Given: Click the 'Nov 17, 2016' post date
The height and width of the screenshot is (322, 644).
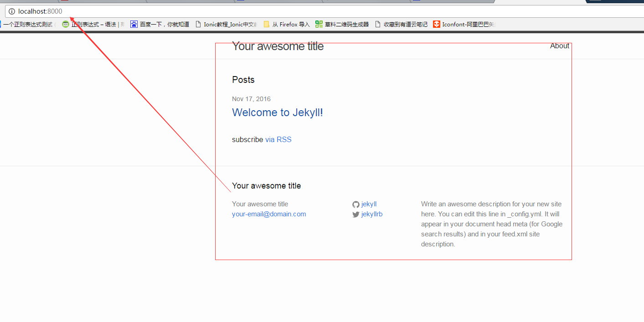Looking at the screenshot, I should [x=251, y=99].
